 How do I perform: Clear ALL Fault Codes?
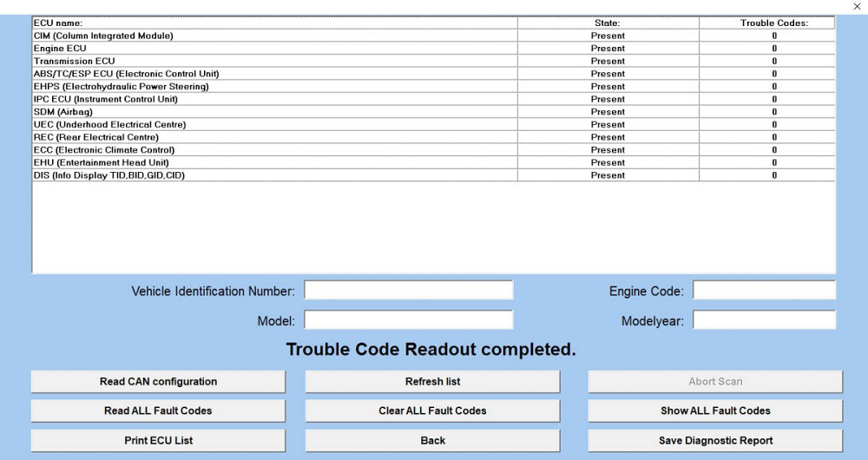tap(432, 411)
